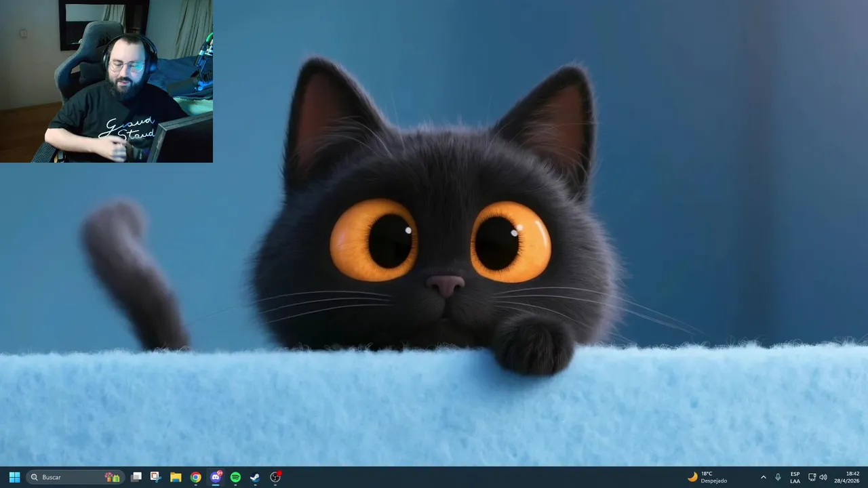
Task: Open Spotify from the taskbar
Action: coord(235,477)
